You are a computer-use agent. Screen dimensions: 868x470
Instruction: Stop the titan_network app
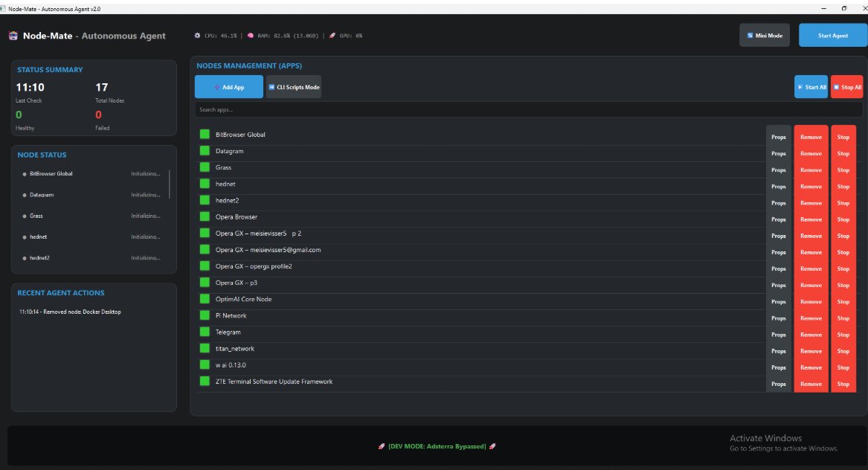[x=843, y=351]
